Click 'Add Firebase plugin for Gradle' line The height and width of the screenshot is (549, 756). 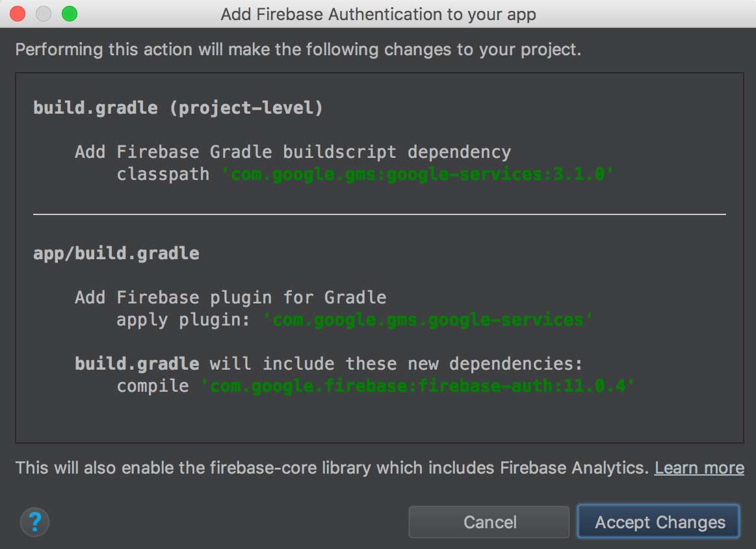click(x=230, y=298)
